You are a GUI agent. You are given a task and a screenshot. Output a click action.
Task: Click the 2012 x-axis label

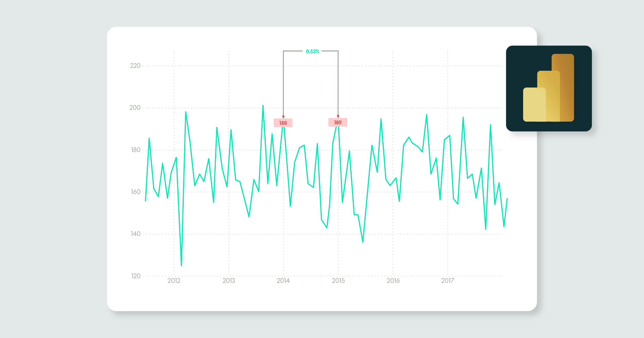click(x=174, y=281)
